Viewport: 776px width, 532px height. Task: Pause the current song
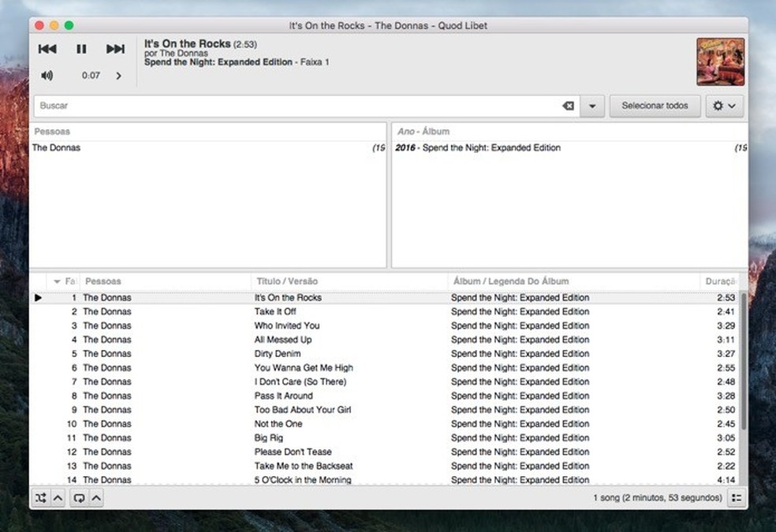coord(81,48)
